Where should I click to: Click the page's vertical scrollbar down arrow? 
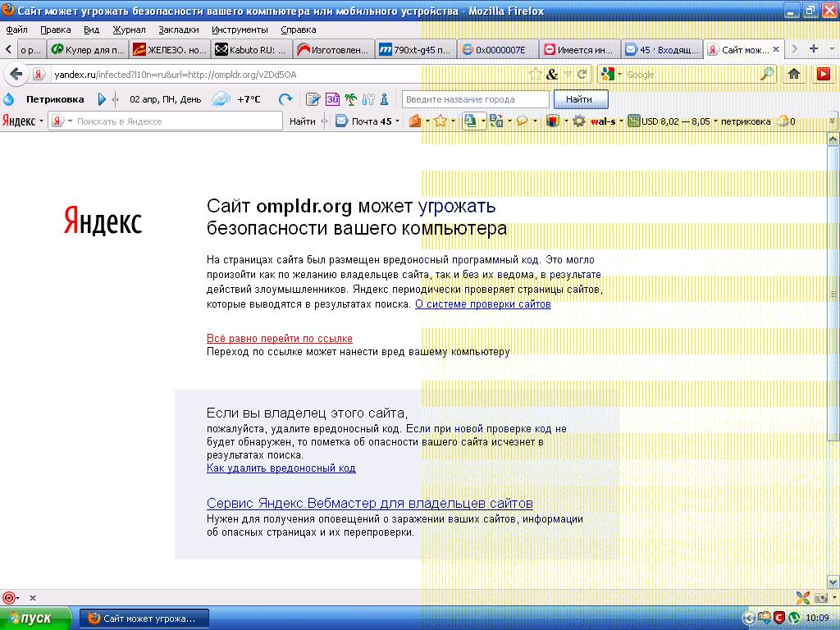coord(833,582)
